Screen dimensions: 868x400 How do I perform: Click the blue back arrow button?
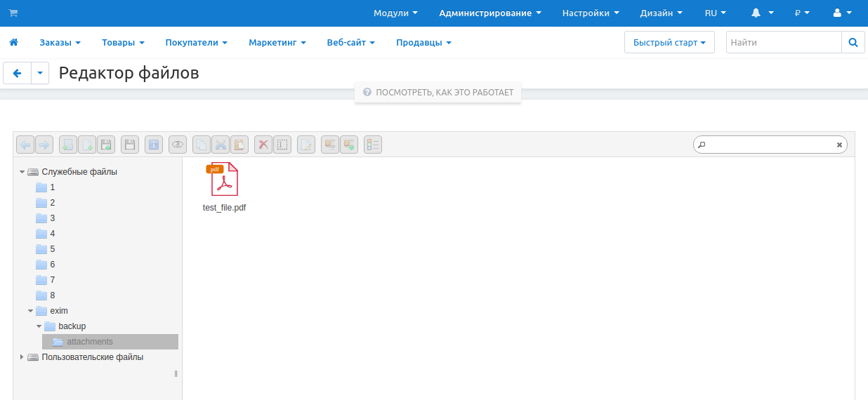tap(18, 73)
